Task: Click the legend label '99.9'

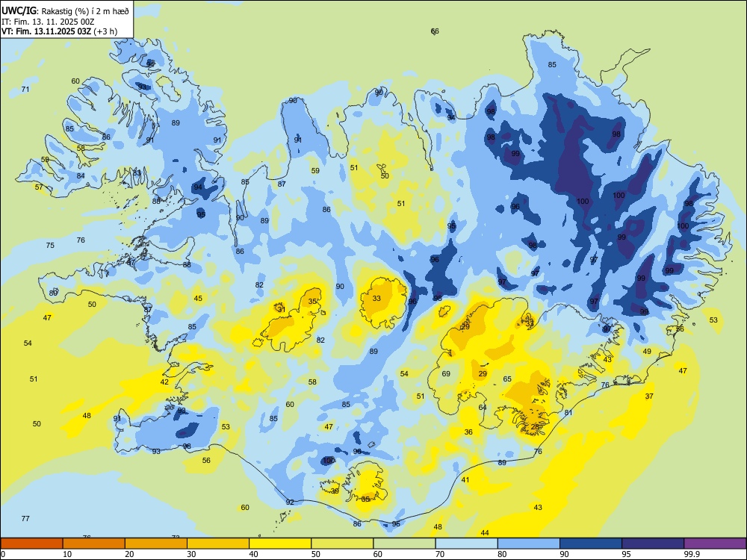Action: tap(692, 554)
